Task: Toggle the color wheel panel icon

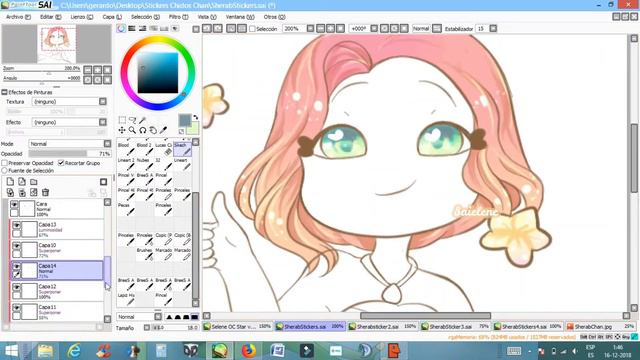Action: click(121, 29)
